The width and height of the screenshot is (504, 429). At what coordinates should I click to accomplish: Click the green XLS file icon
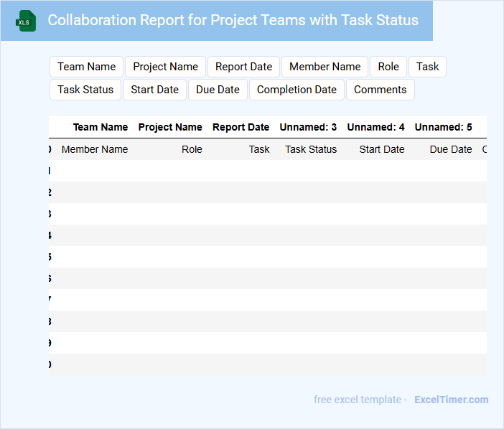tap(26, 21)
